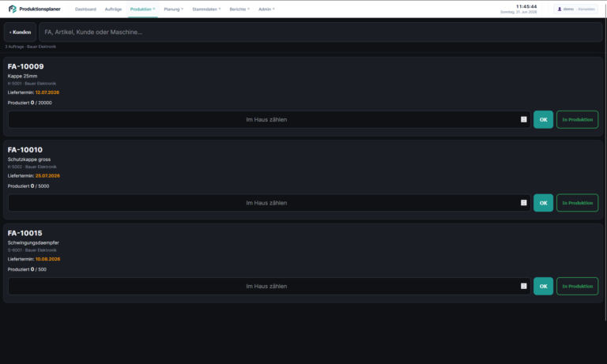Click the Kappe 25mm article name

pyautogui.click(x=22, y=77)
